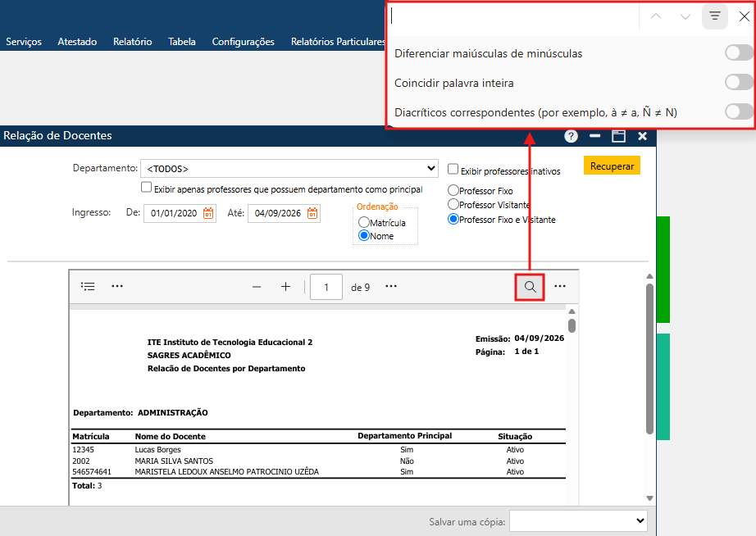Expand the Departamento dropdown
Image resolution: width=756 pixels, height=536 pixels.
(289, 169)
